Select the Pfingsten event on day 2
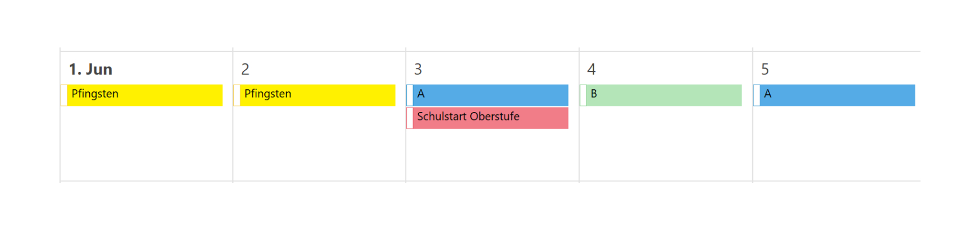This screenshot has width=980, height=231. pos(316,95)
